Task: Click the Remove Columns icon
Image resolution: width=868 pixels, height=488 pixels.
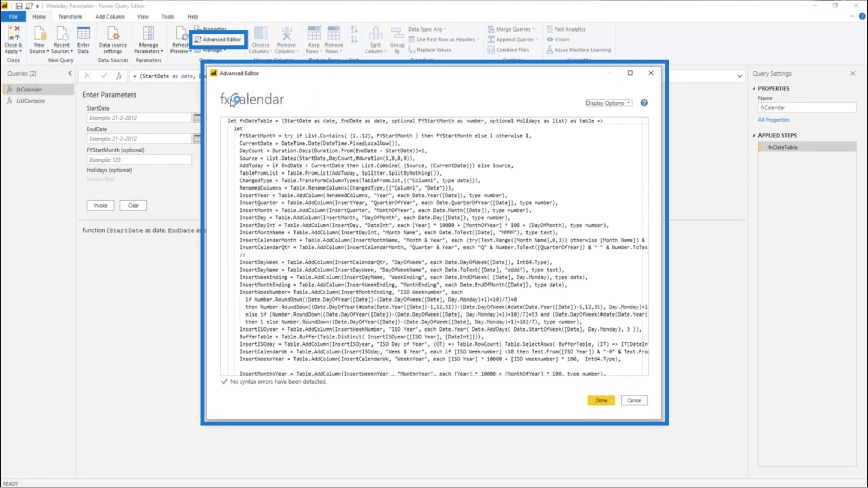Action: (286, 34)
